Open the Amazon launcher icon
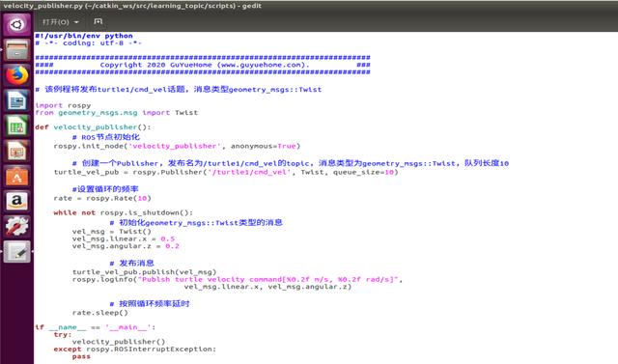 coord(16,201)
